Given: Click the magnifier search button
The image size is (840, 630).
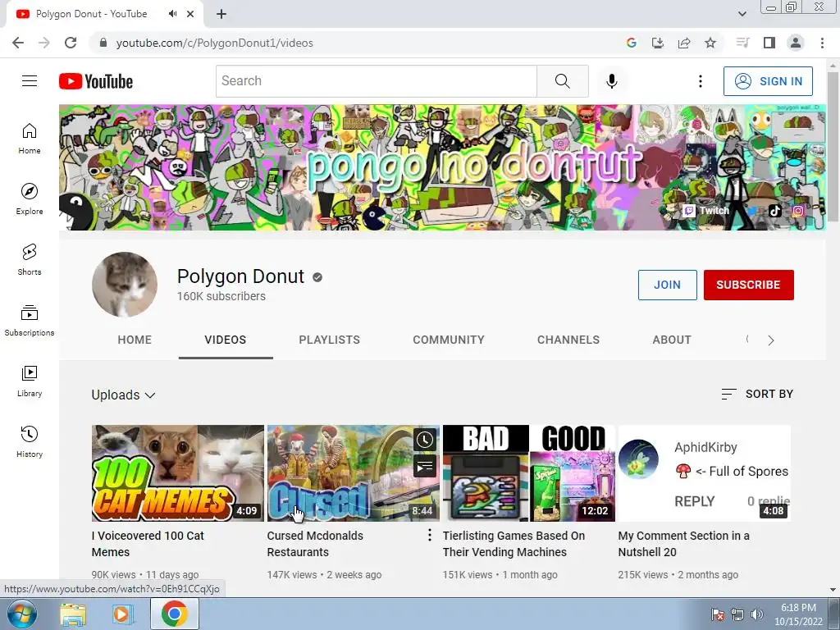Looking at the screenshot, I should point(563,81).
